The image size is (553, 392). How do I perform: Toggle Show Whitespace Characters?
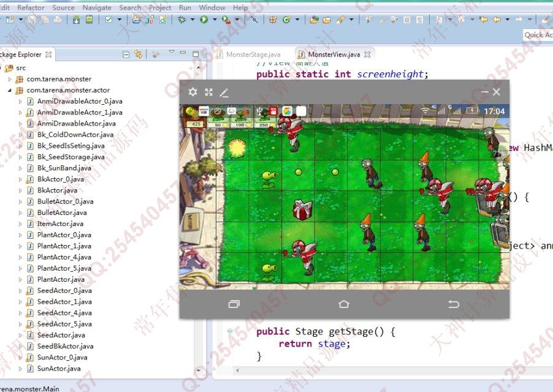[x=420, y=20]
